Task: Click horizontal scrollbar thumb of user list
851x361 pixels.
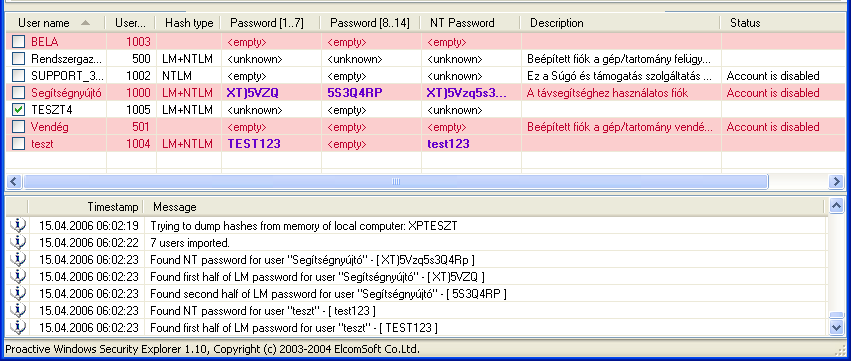Action: click(396, 181)
